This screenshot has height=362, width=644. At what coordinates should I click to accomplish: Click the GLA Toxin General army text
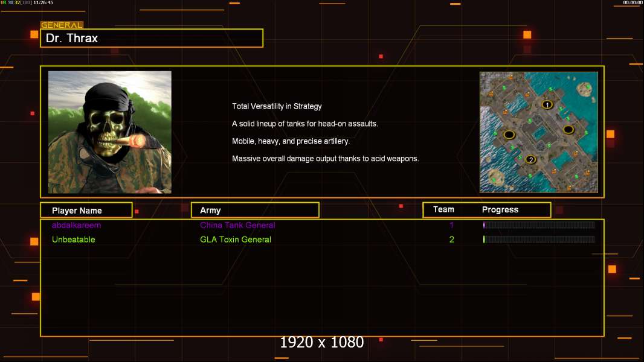coord(236,240)
